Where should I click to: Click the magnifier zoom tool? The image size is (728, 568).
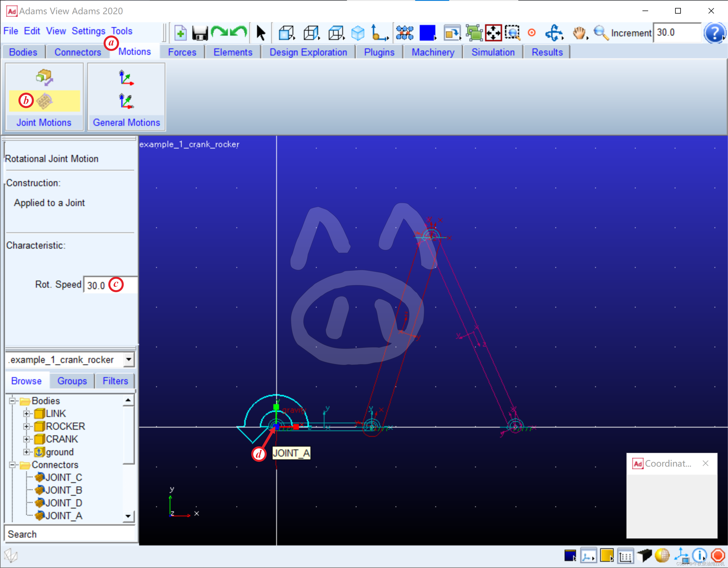601,33
